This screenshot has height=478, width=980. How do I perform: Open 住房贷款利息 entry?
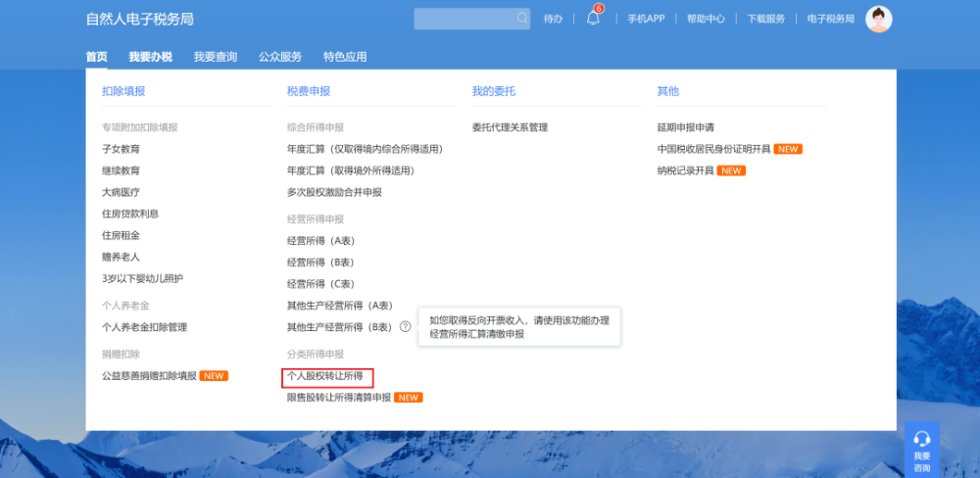[x=130, y=214]
